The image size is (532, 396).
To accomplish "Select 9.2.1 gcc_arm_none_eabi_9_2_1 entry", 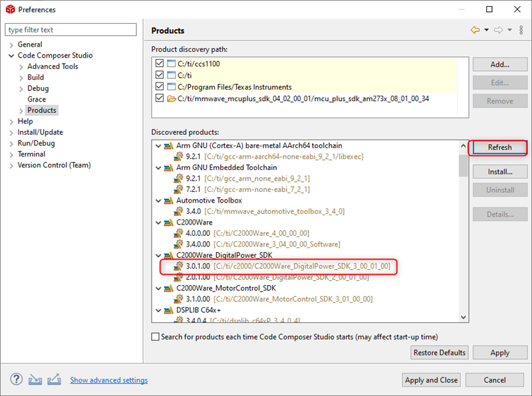I will pos(241,178).
